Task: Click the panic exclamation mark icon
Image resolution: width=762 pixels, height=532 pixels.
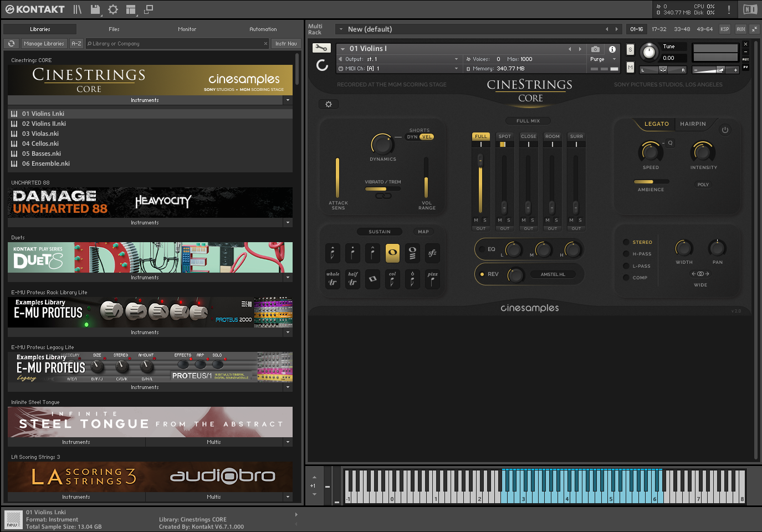Action: click(x=729, y=9)
